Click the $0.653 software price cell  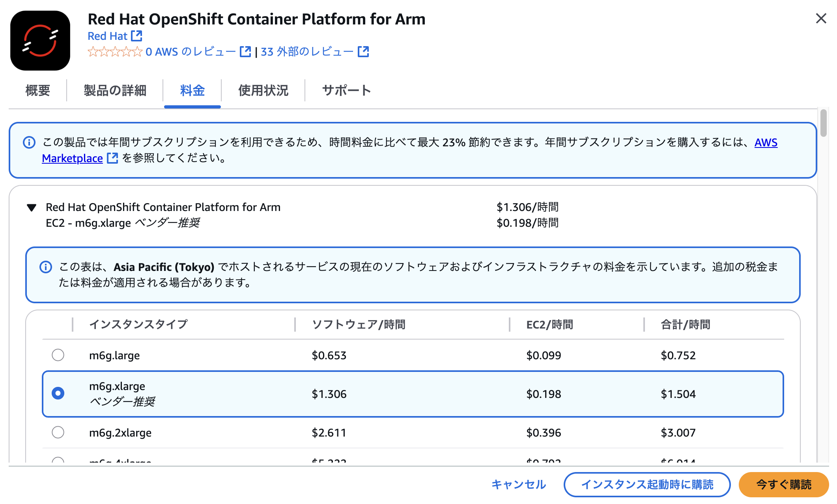pos(329,355)
